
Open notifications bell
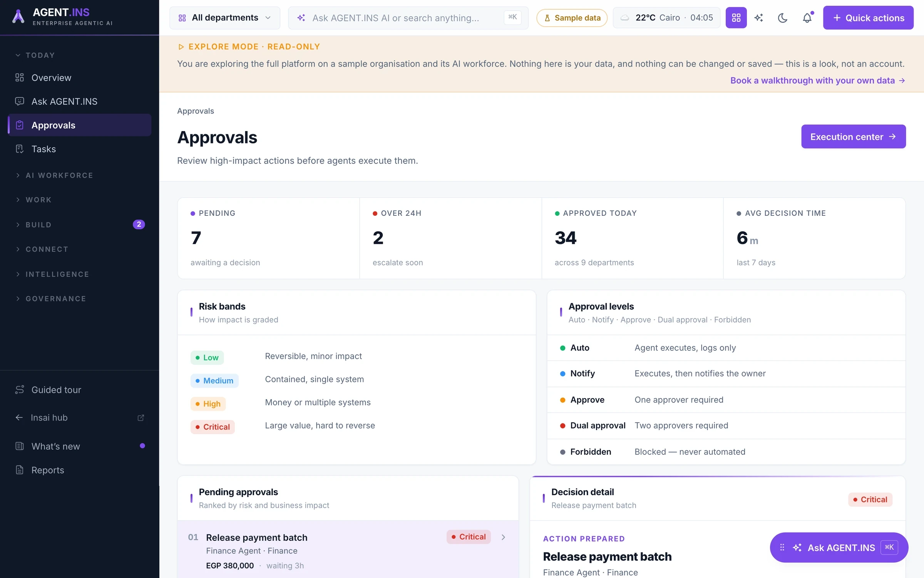pyautogui.click(x=807, y=18)
